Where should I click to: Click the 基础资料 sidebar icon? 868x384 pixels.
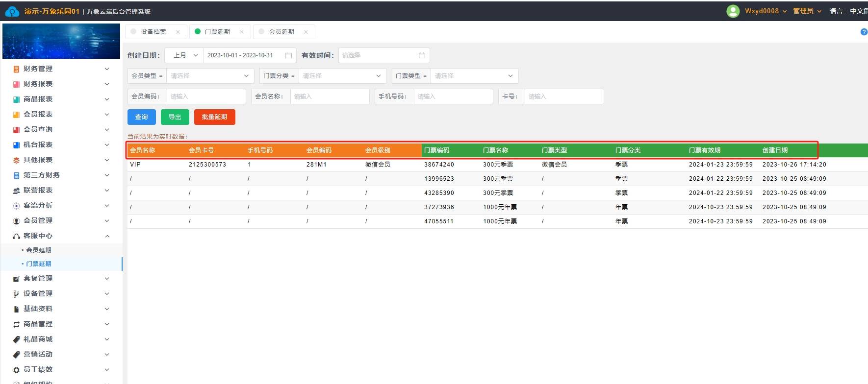(16, 309)
